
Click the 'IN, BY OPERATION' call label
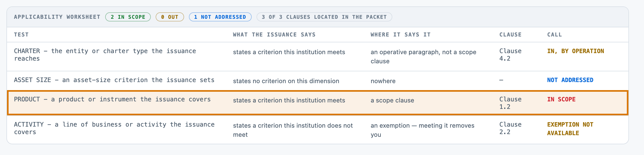576,51
